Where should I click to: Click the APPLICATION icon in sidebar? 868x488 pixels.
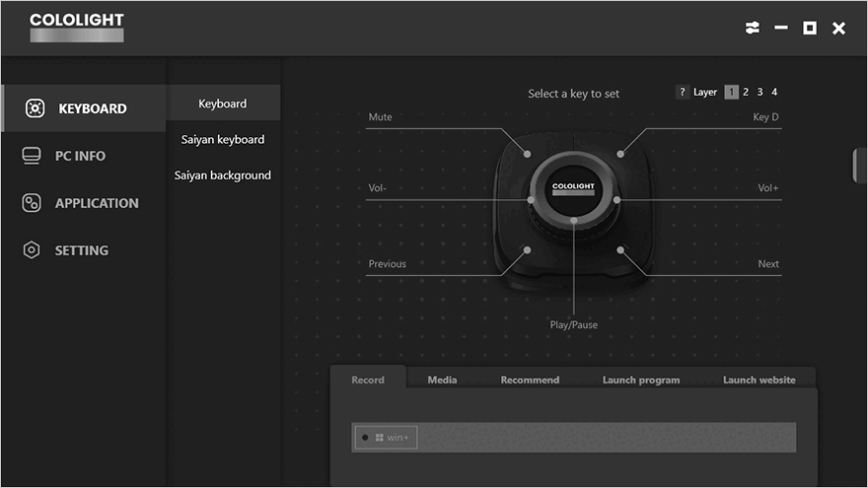(x=31, y=203)
